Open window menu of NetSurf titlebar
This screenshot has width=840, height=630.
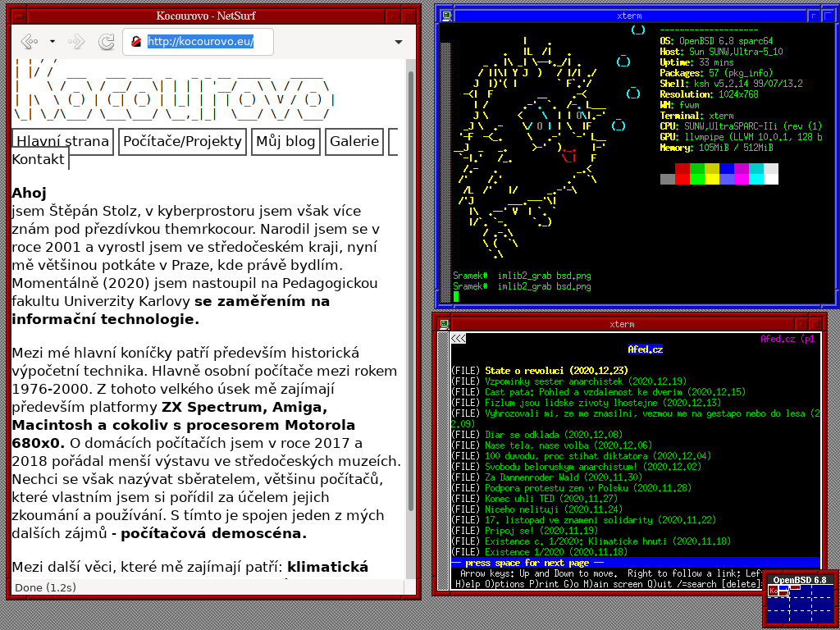click(x=20, y=16)
